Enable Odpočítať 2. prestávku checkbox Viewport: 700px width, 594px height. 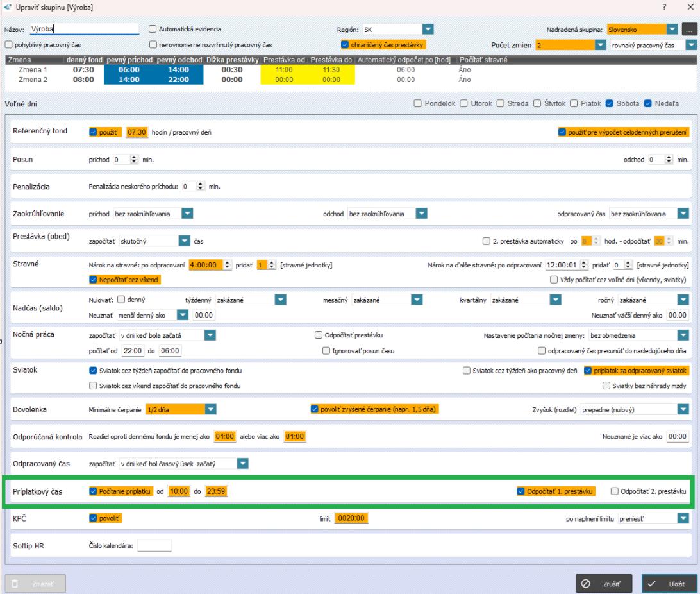[615, 491]
